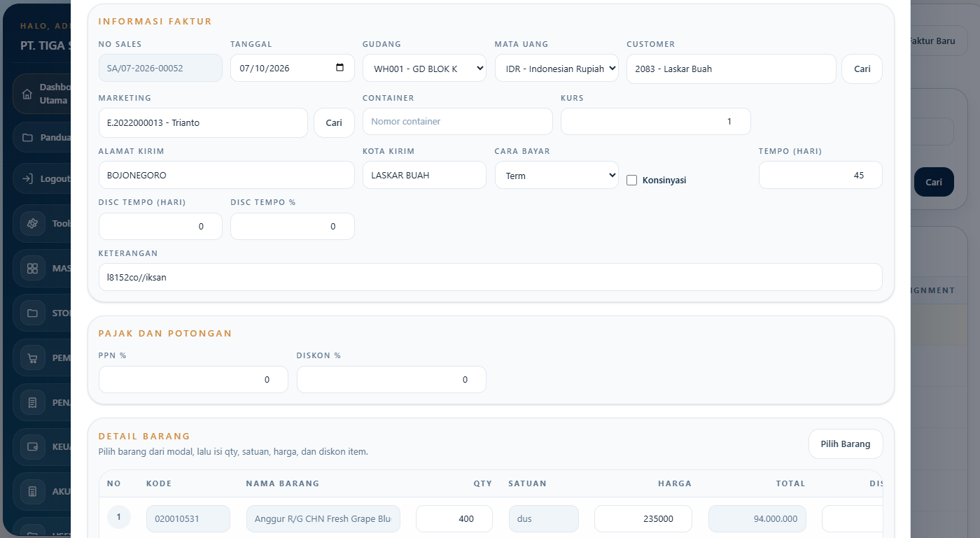Screen dimensions: 980x538
Task: Click the Customer field Laskar Buah
Action: pos(731,69)
